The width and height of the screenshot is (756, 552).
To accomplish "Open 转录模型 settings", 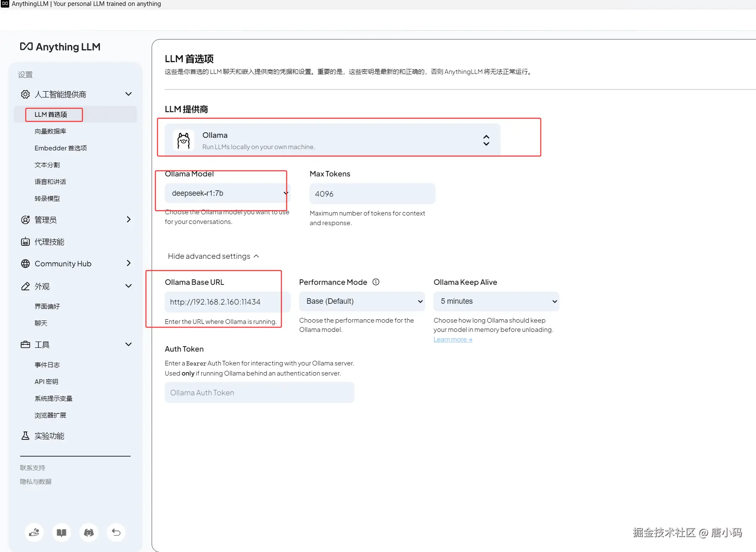I will [x=47, y=199].
